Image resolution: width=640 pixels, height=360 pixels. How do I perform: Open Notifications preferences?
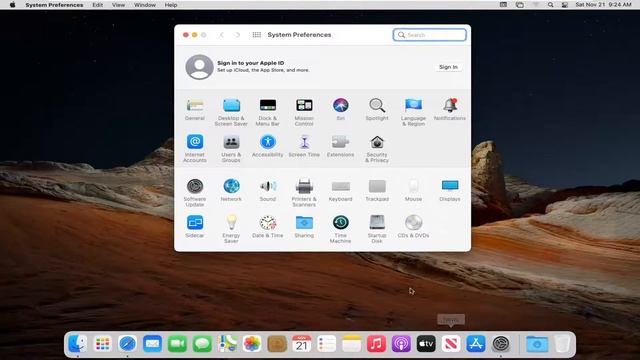tap(450, 109)
